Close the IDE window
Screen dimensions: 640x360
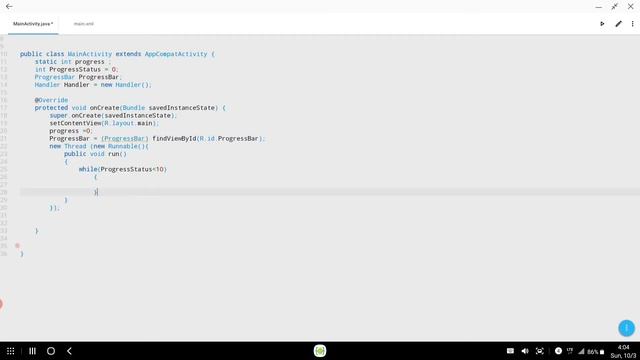click(631, 7)
